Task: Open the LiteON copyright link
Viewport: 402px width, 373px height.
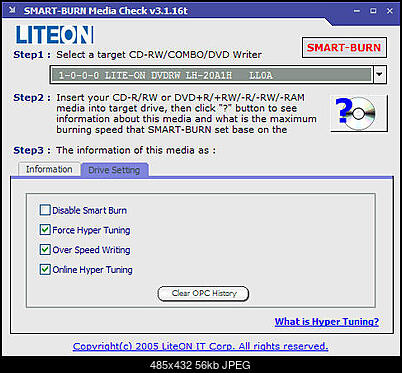Action: [x=200, y=346]
